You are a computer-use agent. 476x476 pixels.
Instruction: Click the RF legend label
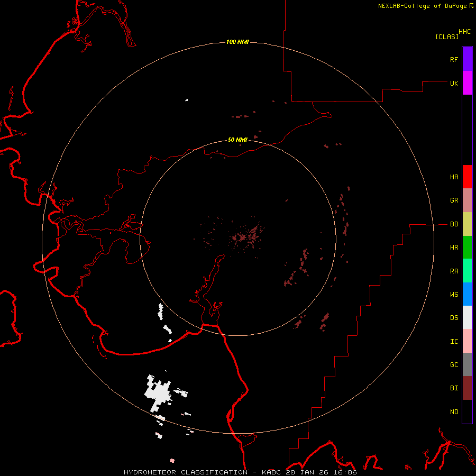point(454,59)
